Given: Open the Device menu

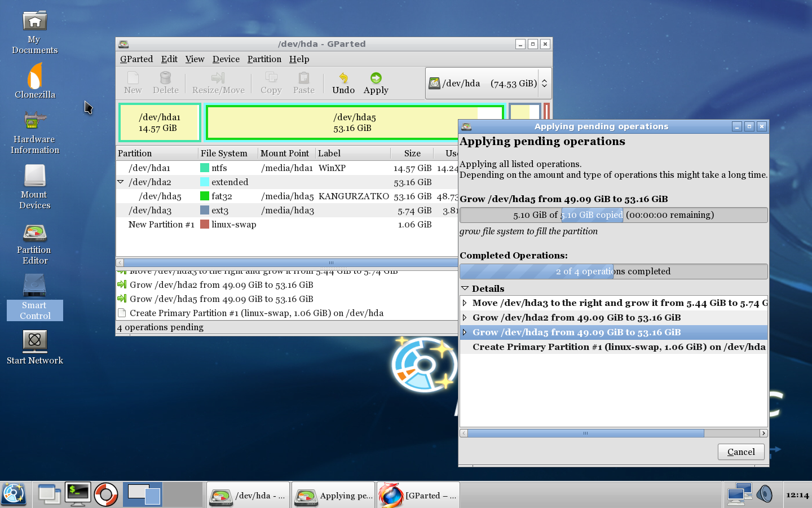Looking at the screenshot, I should click(x=226, y=59).
